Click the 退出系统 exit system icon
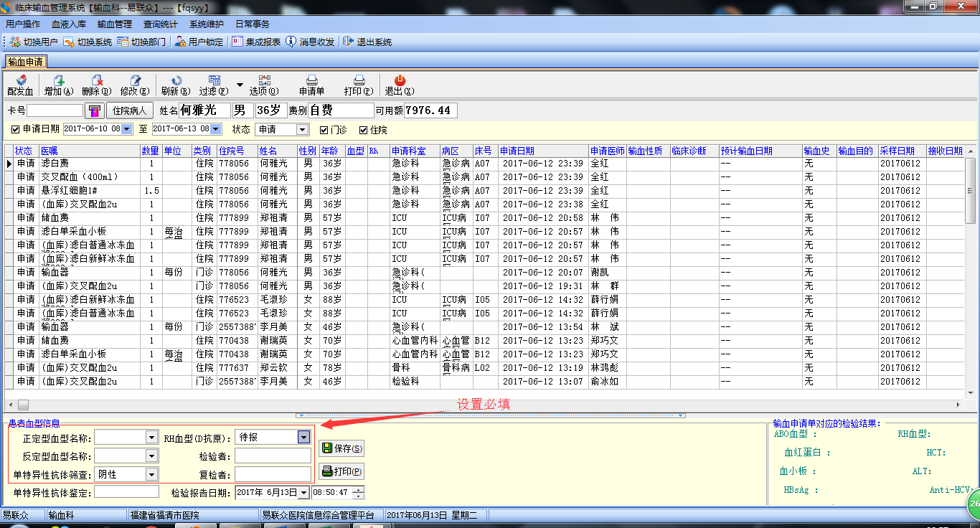This screenshot has height=528, width=980. (x=349, y=42)
